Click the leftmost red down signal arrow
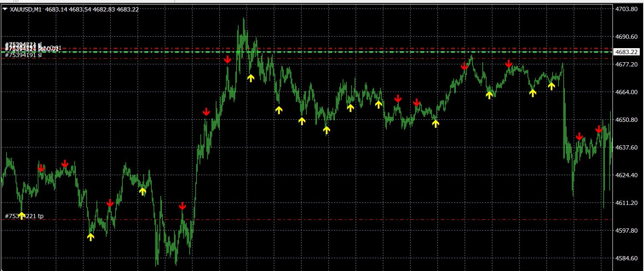 (40, 168)
